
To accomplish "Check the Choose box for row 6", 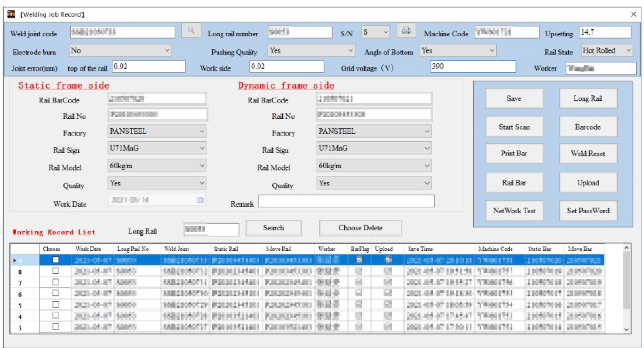I will 56,293.
